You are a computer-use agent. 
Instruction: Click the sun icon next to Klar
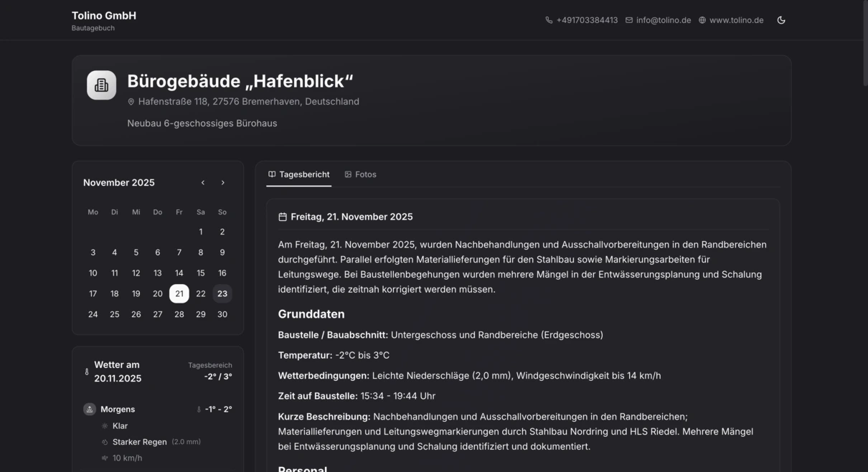(x=105, y=425)
